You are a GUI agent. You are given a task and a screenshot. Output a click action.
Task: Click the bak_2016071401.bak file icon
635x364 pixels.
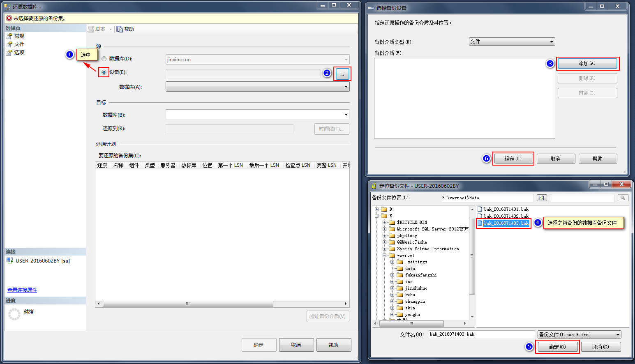pos(480,209)
